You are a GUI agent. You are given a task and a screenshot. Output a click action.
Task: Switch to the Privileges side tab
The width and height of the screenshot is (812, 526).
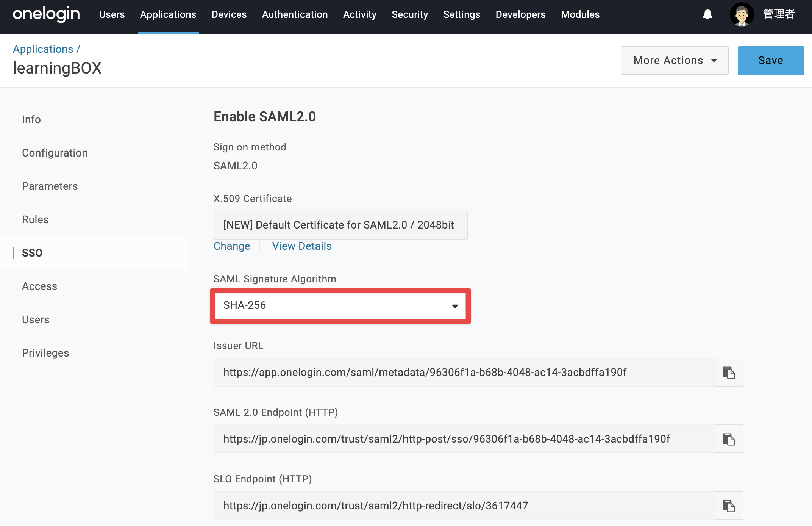[45, 353]
